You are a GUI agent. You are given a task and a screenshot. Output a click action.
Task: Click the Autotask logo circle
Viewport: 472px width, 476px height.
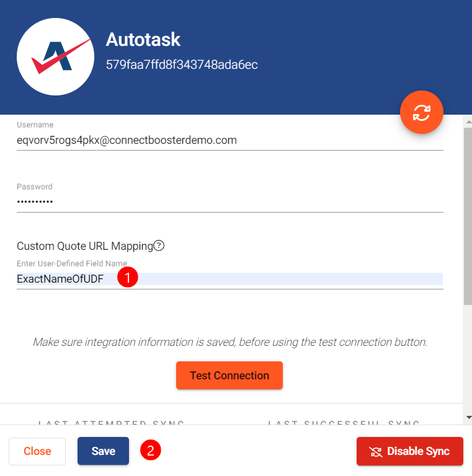56,57
